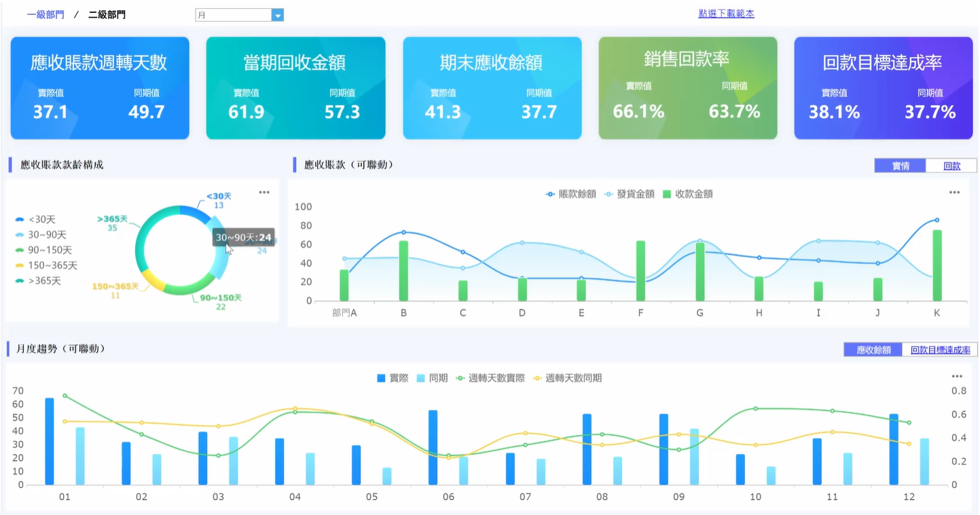This screenshot has height=515, width=980.
Task: Open more options menu of 月度趨勢 chart
Action: coord(957,377)
